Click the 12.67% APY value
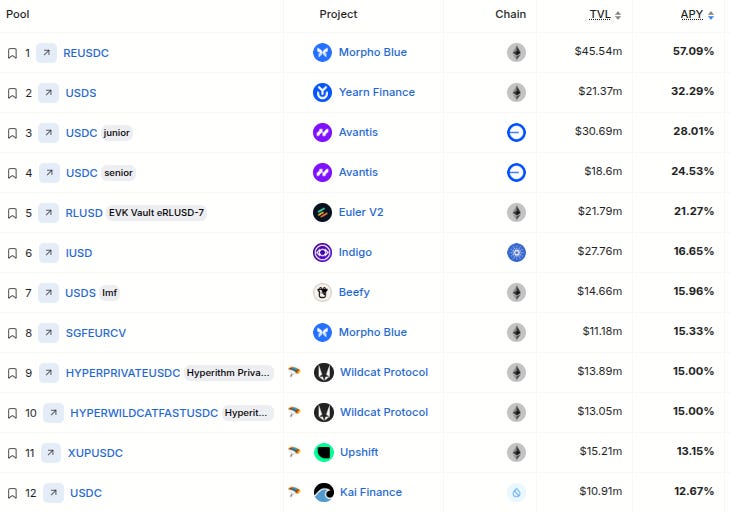This screenshot has width=730, height=512. coord(694,492)
